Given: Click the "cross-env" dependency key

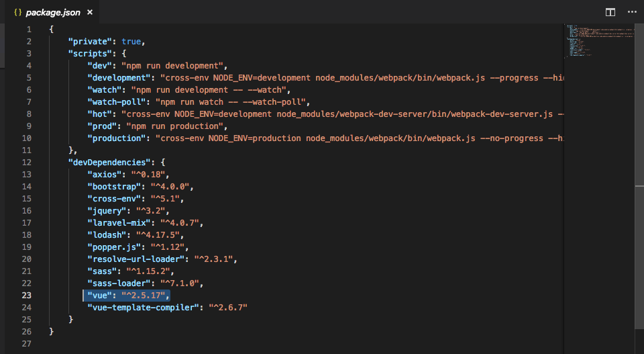Looking at the screenshot, I should click(115, 199).
